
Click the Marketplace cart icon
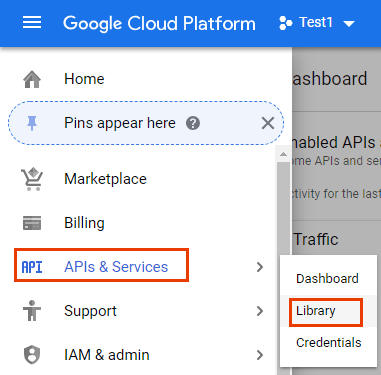point(32,179)
